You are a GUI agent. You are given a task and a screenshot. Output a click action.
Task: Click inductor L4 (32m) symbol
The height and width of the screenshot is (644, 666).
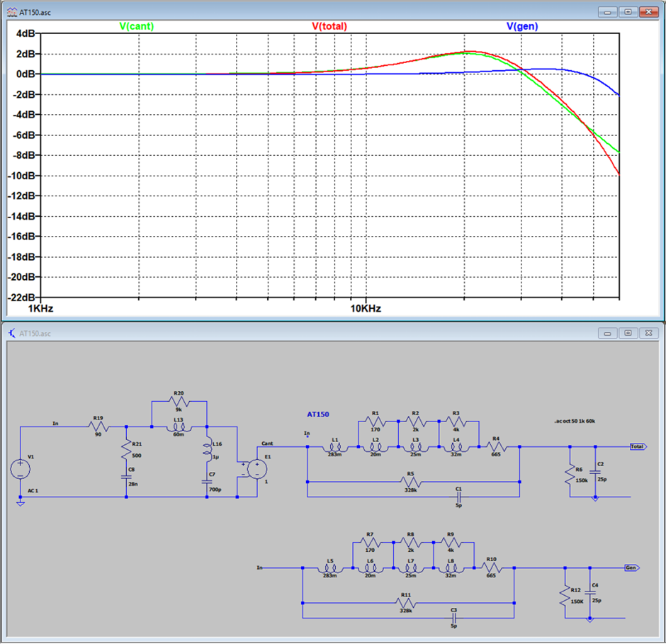point(456,447)
